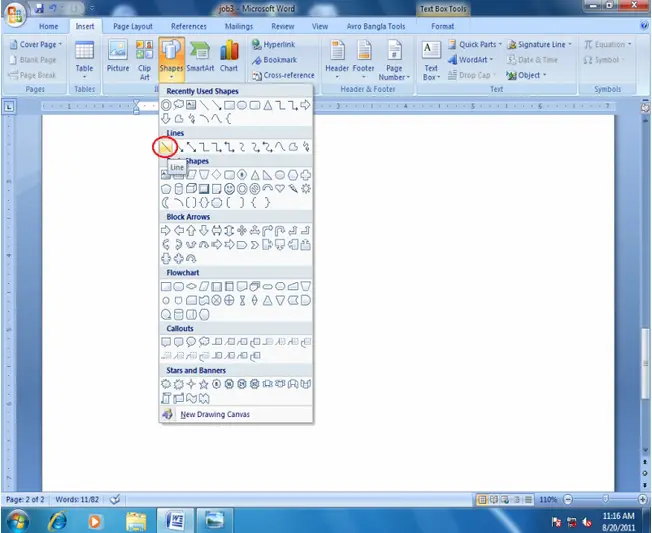This screenshot has width=652, height=533.
Task: Open the Mailings tab
Action: pos(239,26)
